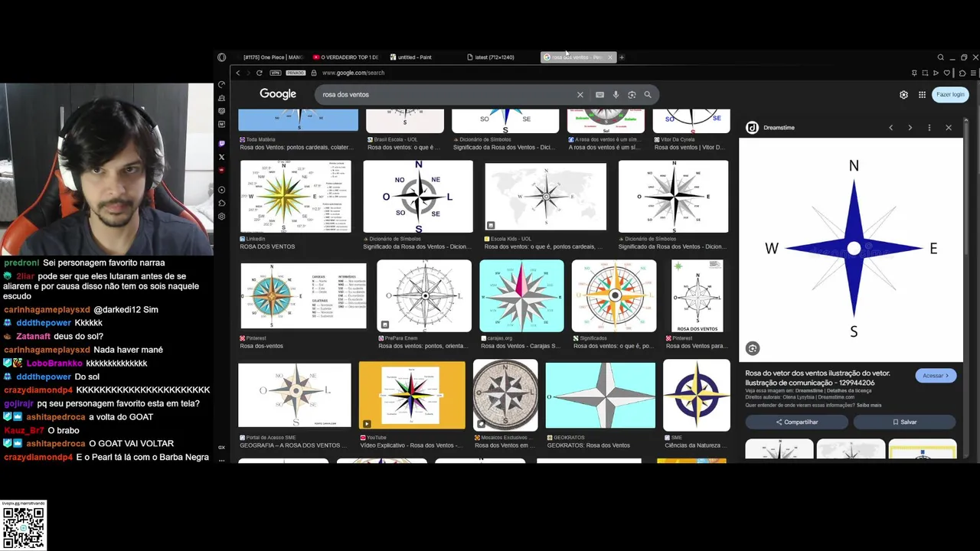Click the Compartilhar button
Viewport: 980px width, 551px height.
pyautogui.click(x=797, y=422)
